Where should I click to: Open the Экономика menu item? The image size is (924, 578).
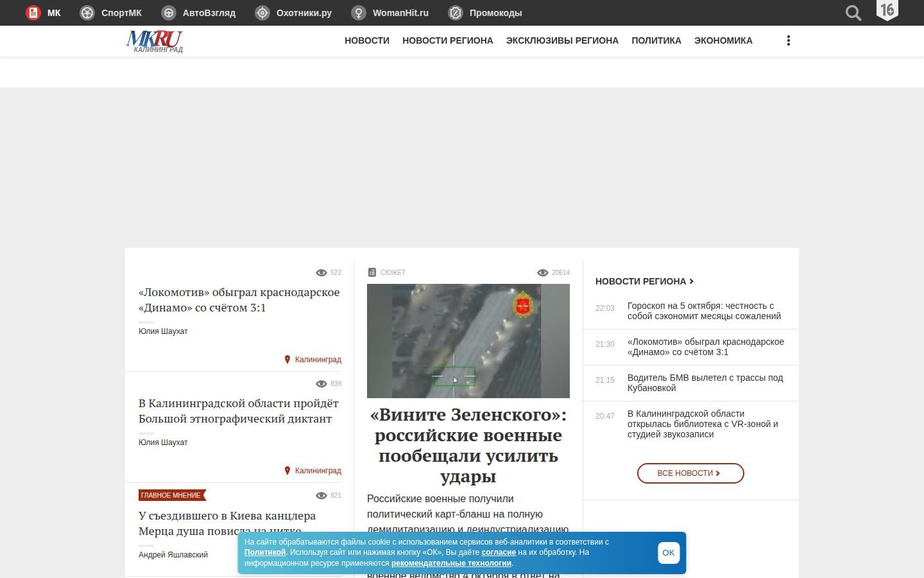[723, 40]
